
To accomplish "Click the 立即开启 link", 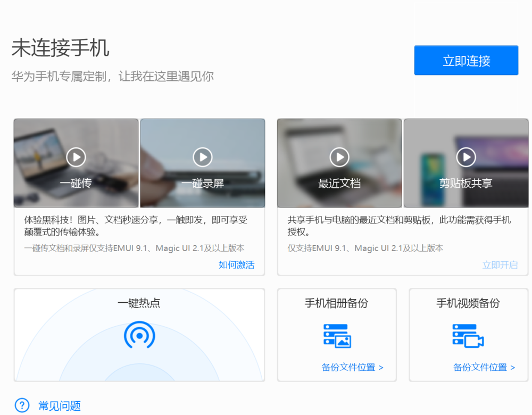I will click(x=500, y=264).
